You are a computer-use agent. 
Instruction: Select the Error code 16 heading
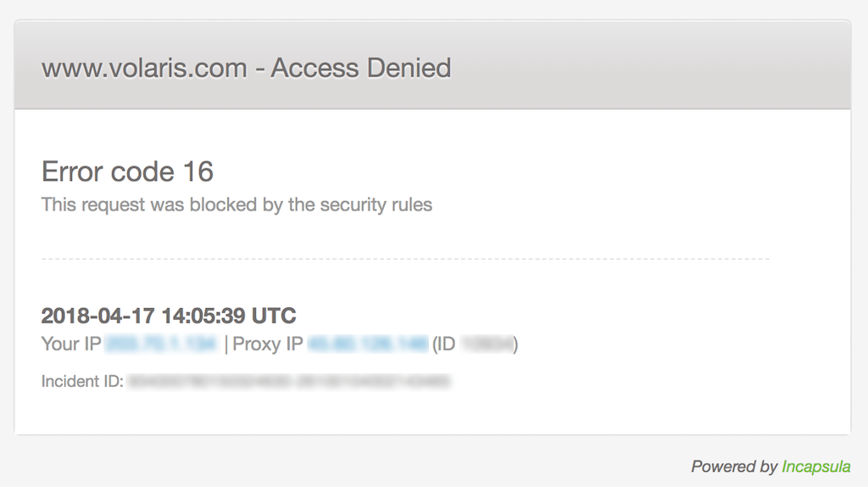point(127,171)
